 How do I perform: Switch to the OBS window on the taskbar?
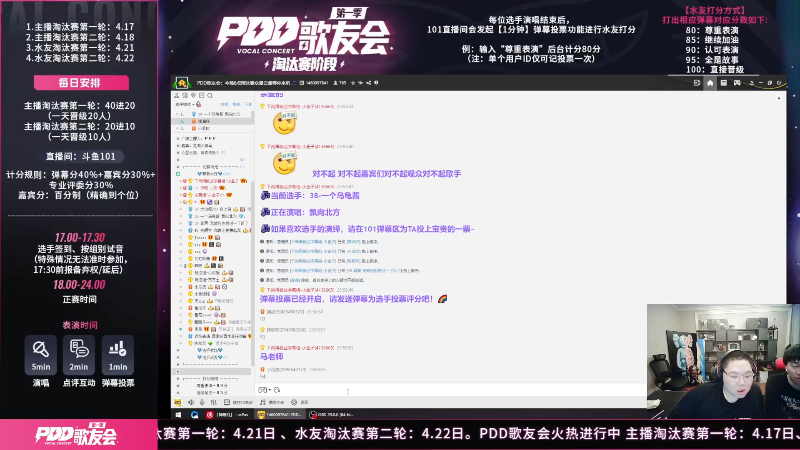pyautogui.click(x=331, y=414)
